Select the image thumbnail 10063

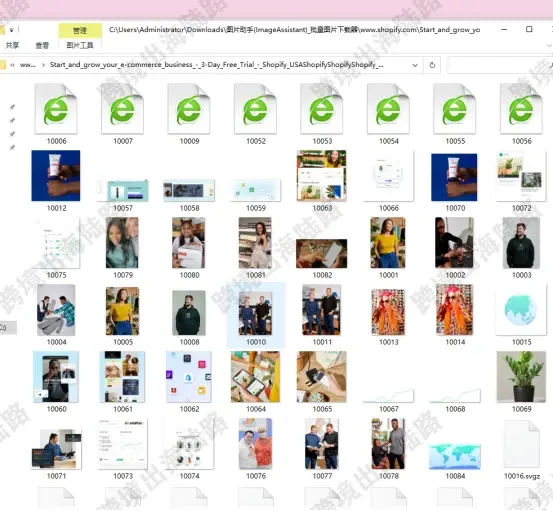[x=322, y=176]
